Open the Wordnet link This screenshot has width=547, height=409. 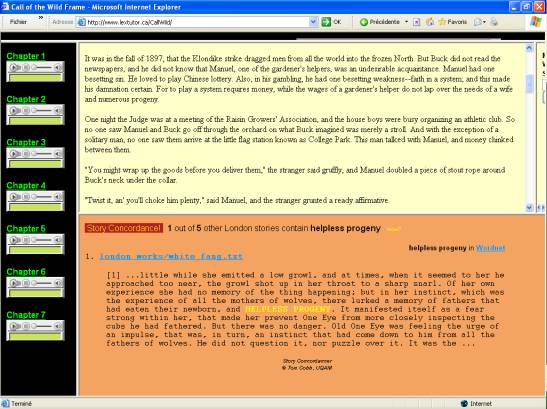(490, 248)
